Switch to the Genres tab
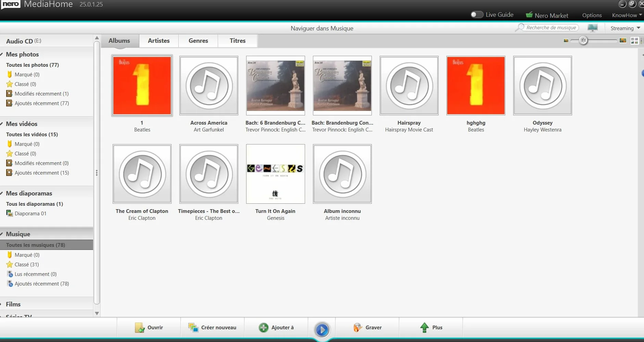644x342 pixels. pos(198,41)
